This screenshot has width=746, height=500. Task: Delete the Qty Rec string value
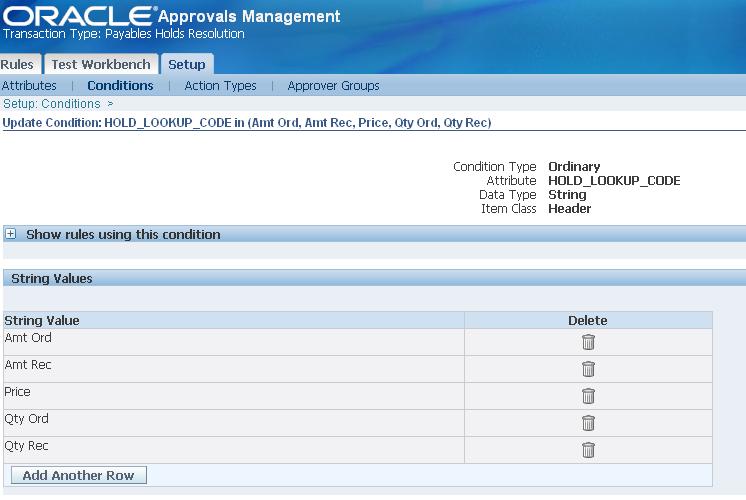588,450
